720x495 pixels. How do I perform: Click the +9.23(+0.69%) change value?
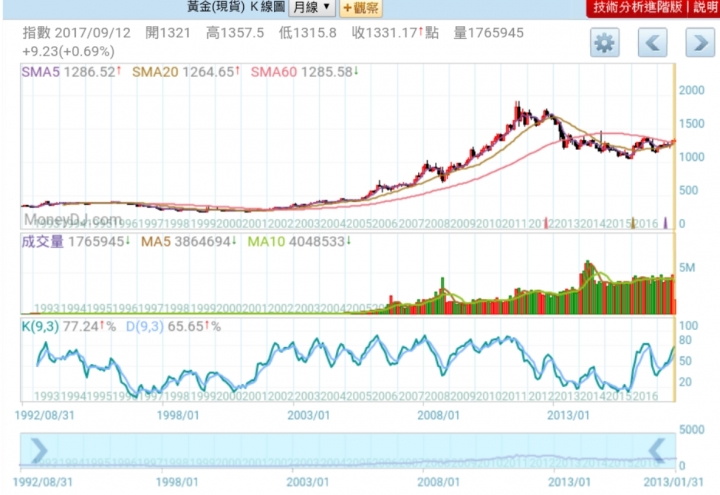pyautogui.click(x=68, y=51)
